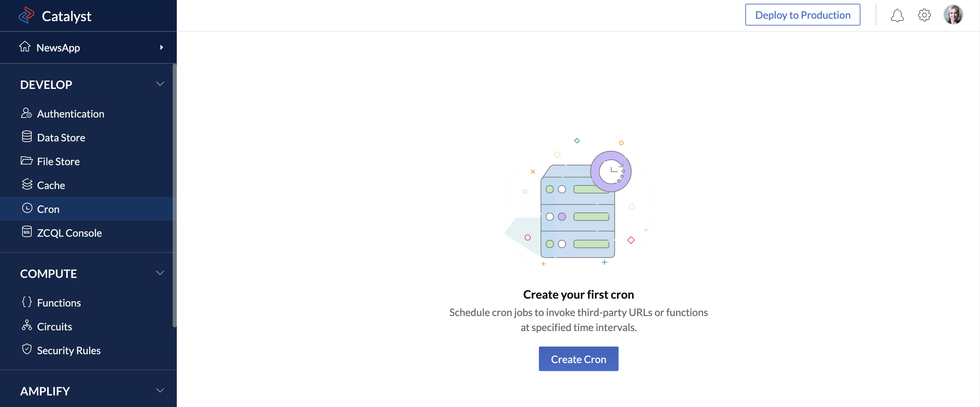Open the settings gear icon
Viewport: 980px width, 407px height.
pyautogui.click(x=924, y=15)
